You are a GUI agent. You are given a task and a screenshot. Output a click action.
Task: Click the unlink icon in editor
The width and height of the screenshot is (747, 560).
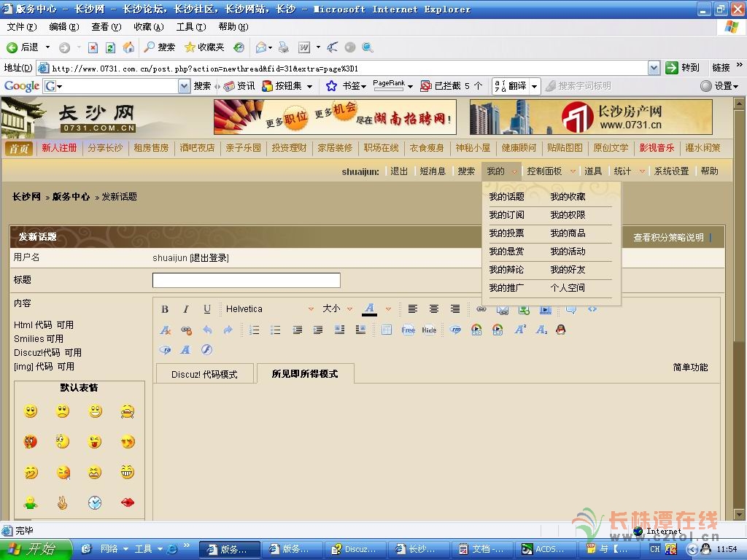[x=186, y=330]
